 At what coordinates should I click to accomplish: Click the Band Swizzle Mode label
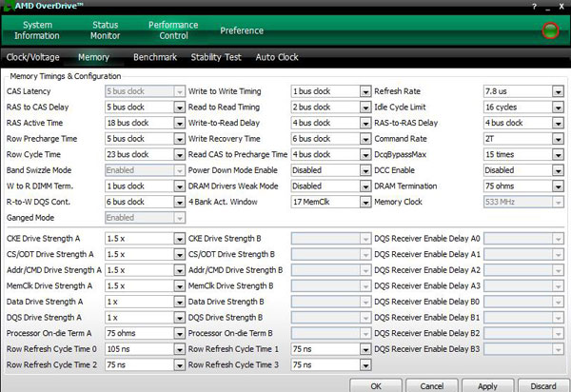39,170
